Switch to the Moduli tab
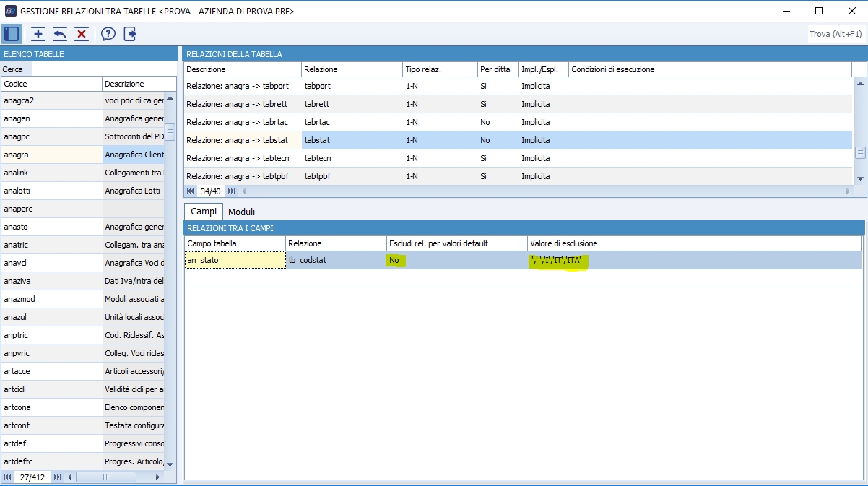Screen dimensions: 868x486 pos(241,212)
